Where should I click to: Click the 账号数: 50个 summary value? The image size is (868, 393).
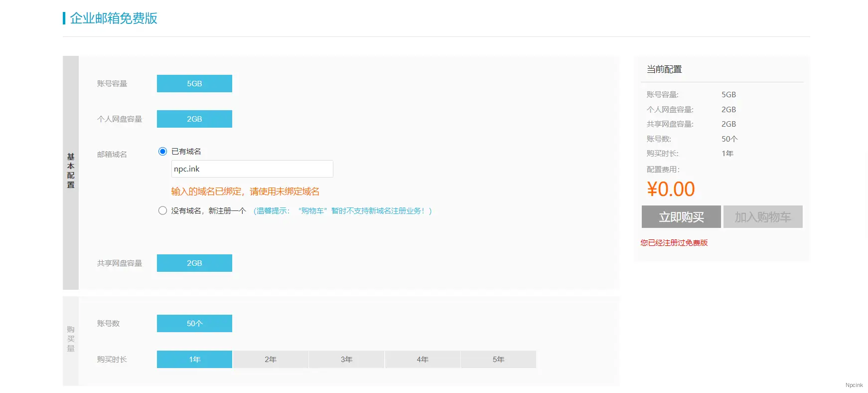[729, 139]
